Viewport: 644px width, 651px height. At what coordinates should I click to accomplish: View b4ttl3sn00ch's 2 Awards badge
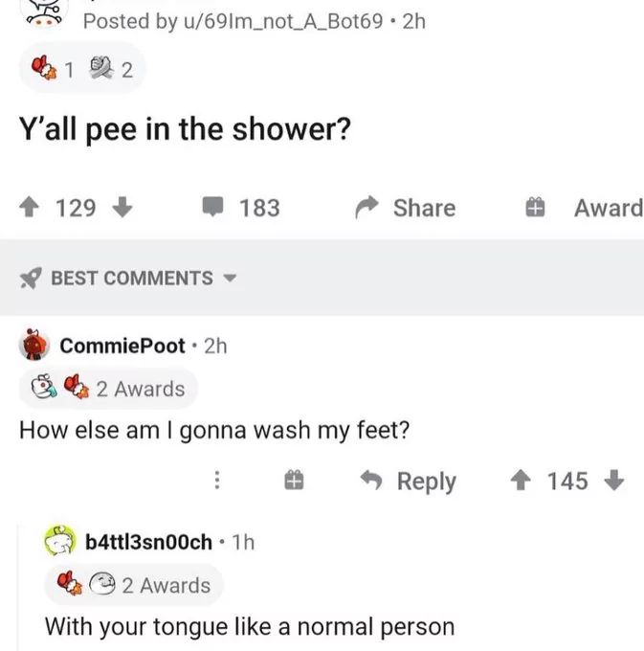(134, 585)
